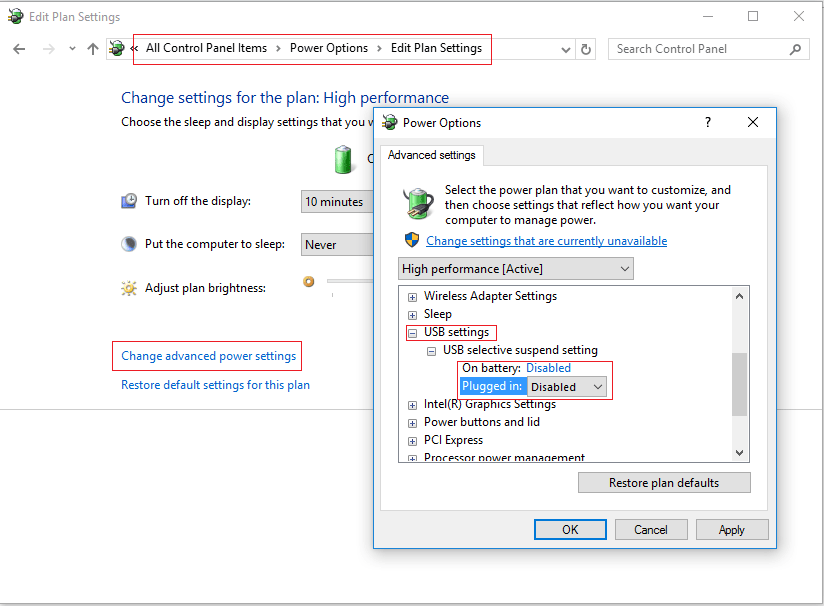Click the search magnifier icon
824x606 pixels.
(796, 49)
